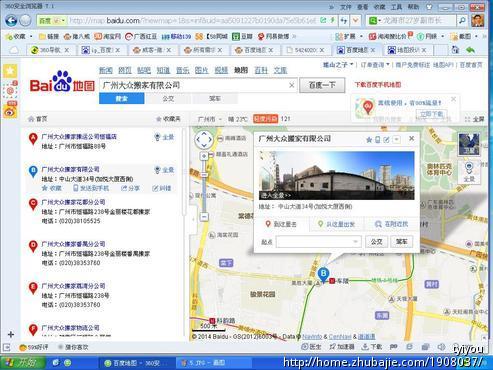Toggle the 全屏 fullscreen map view
The width and height of the screenshot is (493, 370).
474,119
